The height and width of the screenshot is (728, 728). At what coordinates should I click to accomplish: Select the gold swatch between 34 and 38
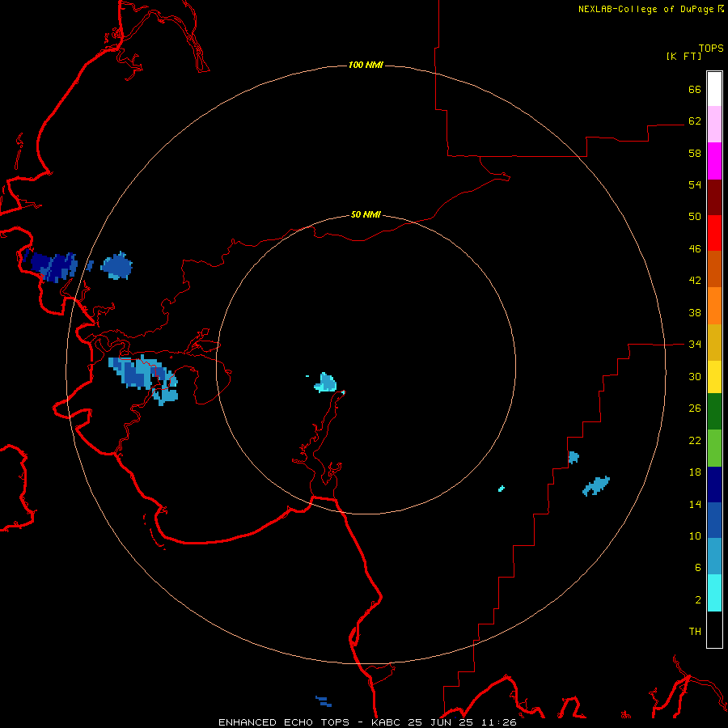tap(714, 342)
